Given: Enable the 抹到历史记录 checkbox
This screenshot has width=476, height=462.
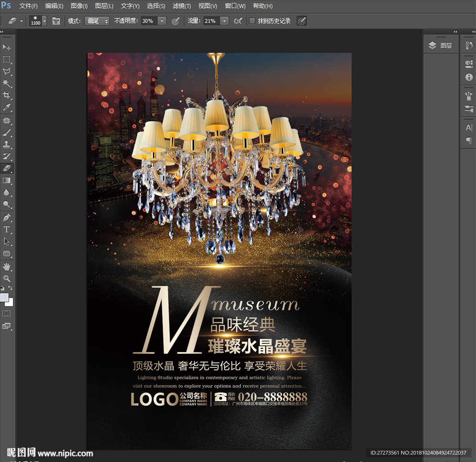Looking at the screenshot, I should coord(252,21).
